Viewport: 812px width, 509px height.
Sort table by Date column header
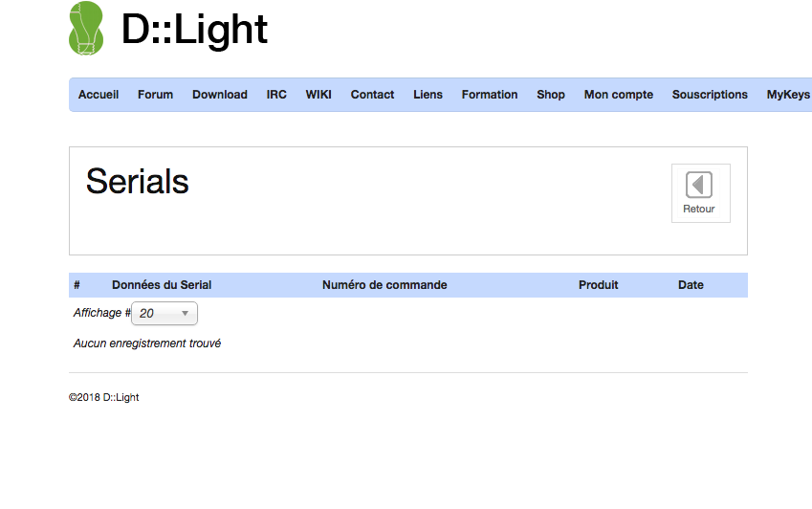[691, 285]
